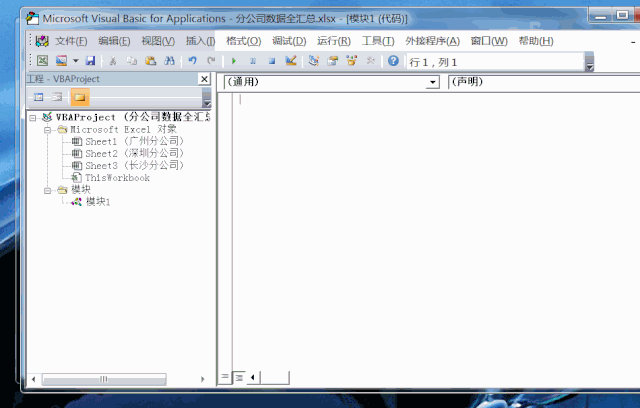Open the 工具(T) menu
The image size is (640, 408).
[378, 41]
